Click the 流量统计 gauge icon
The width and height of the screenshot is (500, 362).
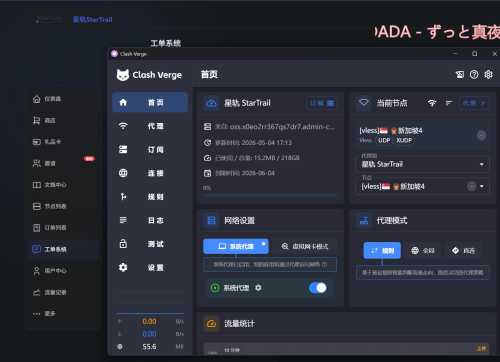coord(211,323)
